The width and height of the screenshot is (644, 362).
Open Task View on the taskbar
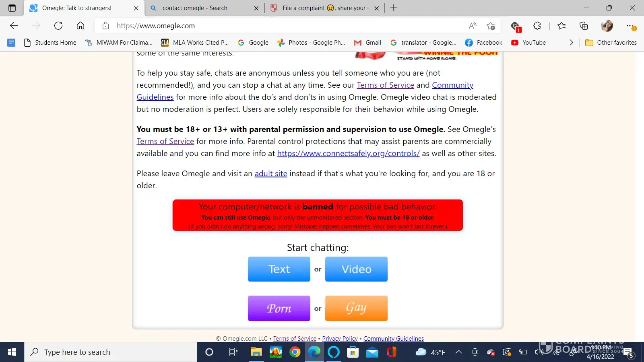pos(233,352)
